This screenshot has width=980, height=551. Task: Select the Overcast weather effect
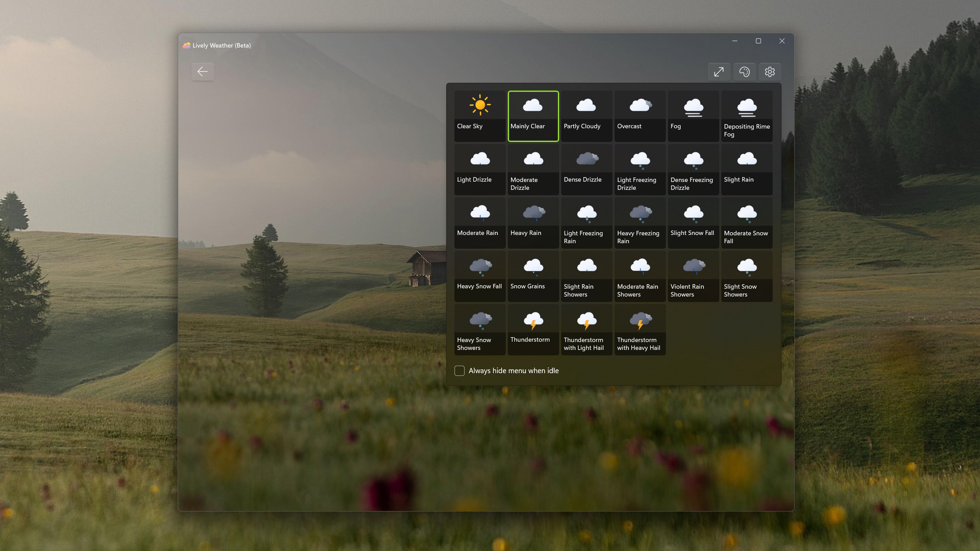coord(640,116)
